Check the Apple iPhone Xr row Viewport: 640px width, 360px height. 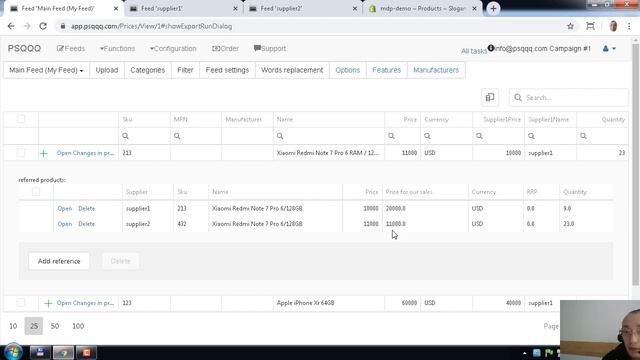pos(21,303)
